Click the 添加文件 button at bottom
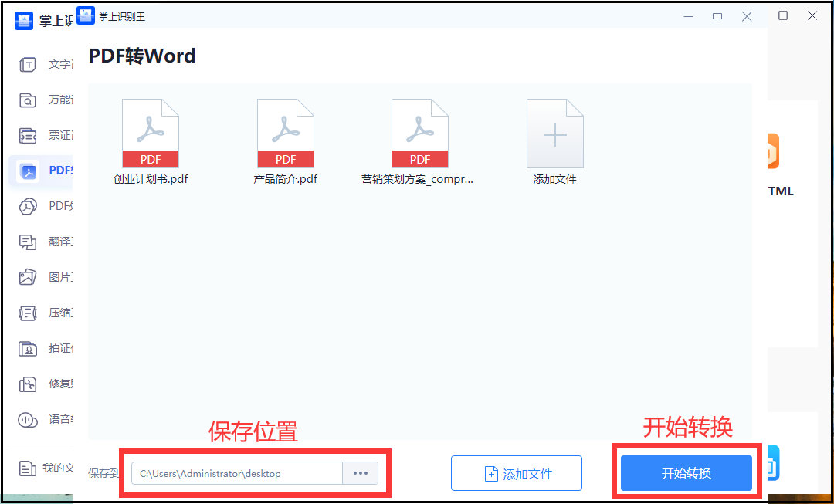Image resolution: width=834 pixels, height=504 pixels. pyautogui.click(x=517, y=473)
